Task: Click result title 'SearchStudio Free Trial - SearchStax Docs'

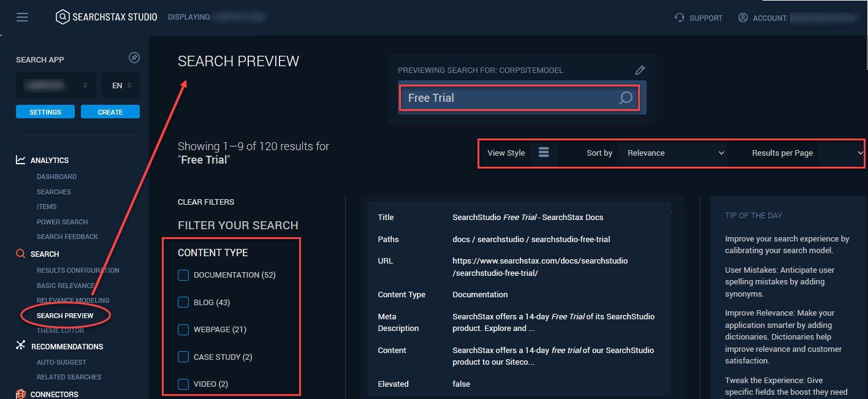Action: 528,217
